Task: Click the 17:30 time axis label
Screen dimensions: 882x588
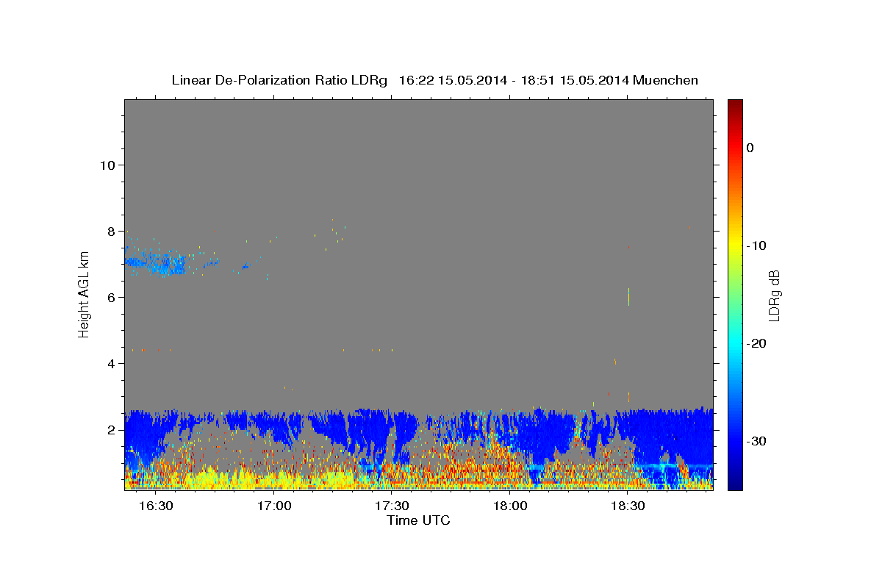Action: point(392,506)
